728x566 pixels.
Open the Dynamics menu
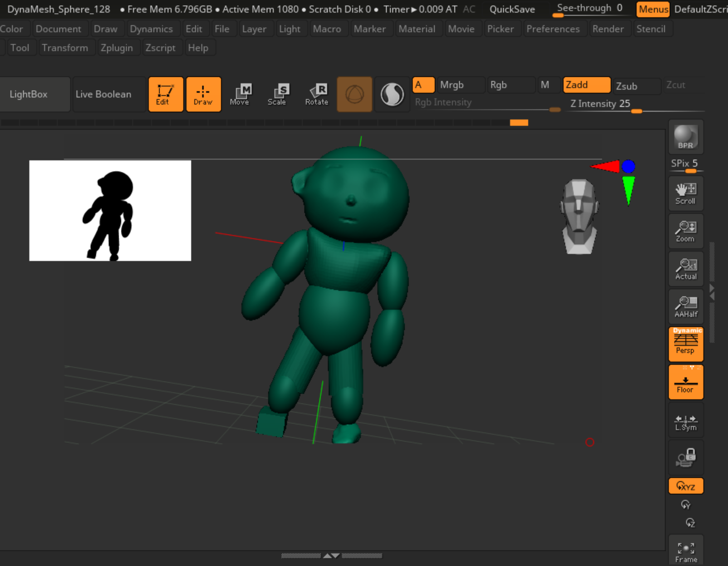point(151,29)
